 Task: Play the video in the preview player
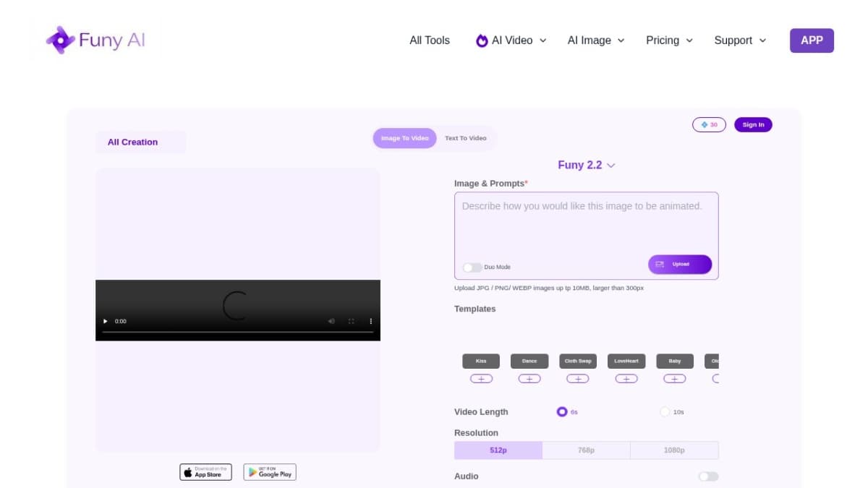pyautogui.click(x=106, y=321)
